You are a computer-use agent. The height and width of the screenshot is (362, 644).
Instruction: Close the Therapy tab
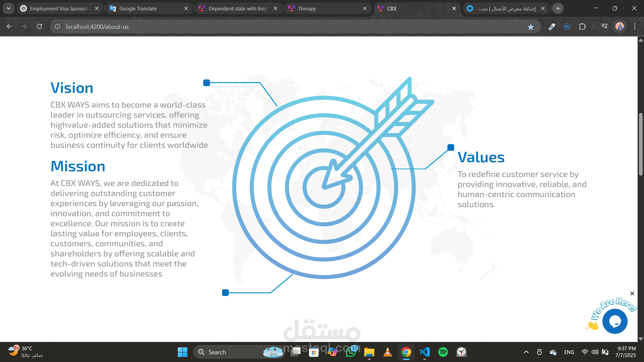[x=365, y=8]
